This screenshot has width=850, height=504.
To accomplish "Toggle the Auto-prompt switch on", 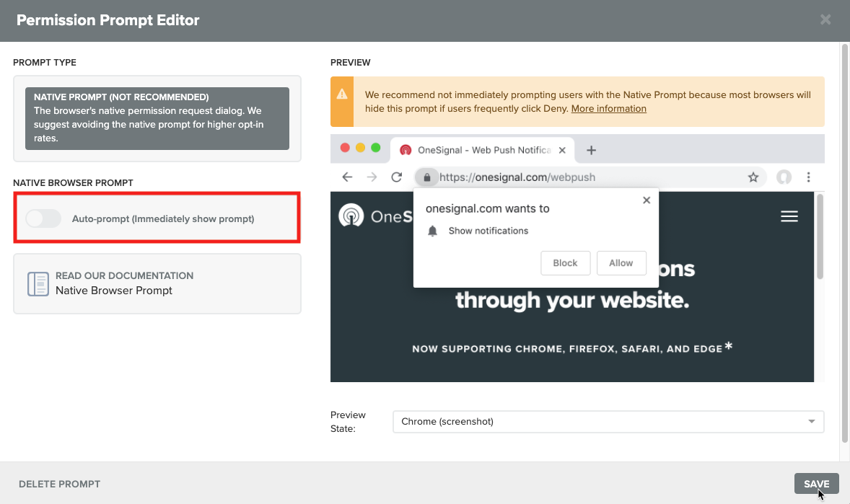I will pyautogui.click(x=43, y=218).
